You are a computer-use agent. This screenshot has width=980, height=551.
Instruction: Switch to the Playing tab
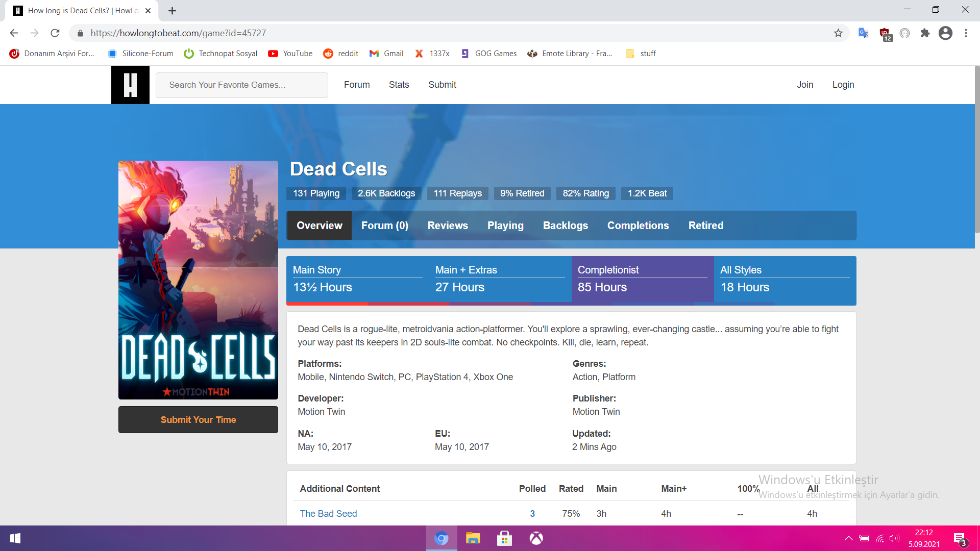[x=505, y=226]
